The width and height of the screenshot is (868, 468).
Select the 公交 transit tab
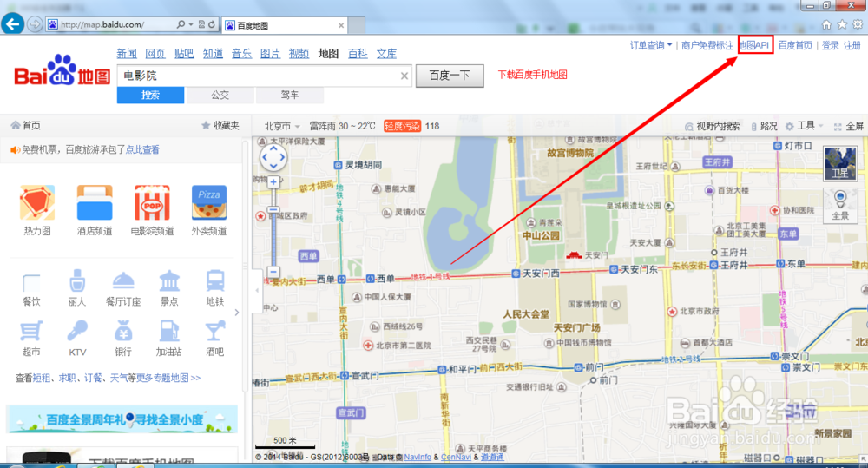[x=220, y=95]
